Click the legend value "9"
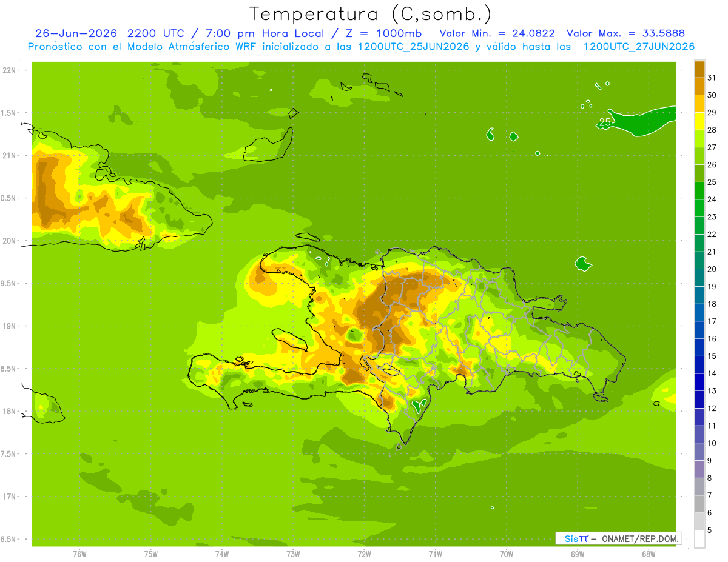728x562 pixels. click(x=710, y=461)
